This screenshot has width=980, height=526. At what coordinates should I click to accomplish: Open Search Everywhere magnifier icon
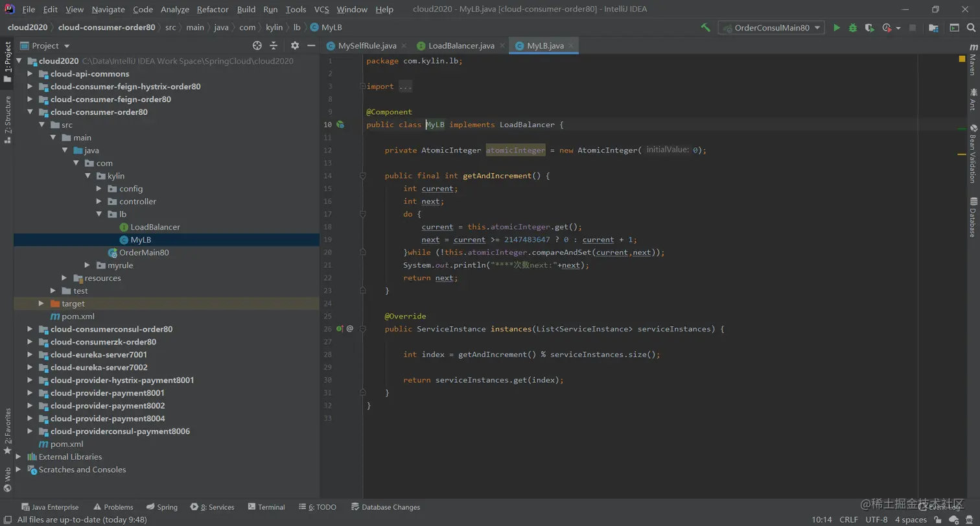coord(970,28)
